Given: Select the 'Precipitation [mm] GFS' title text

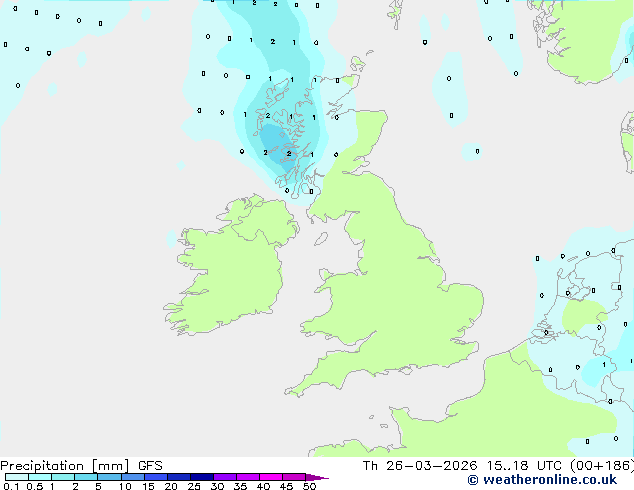Looking at the screenshot, I should [81, 466].
